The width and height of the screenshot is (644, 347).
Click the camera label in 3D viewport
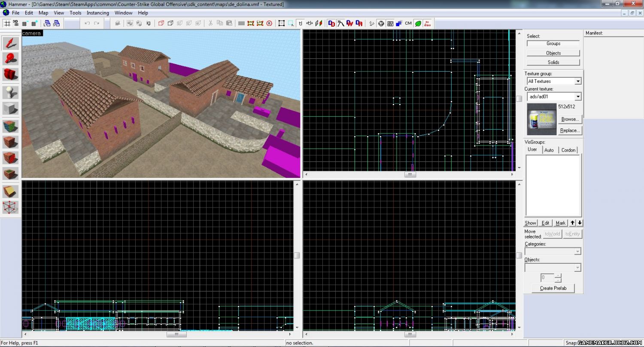tap(32, 33)
